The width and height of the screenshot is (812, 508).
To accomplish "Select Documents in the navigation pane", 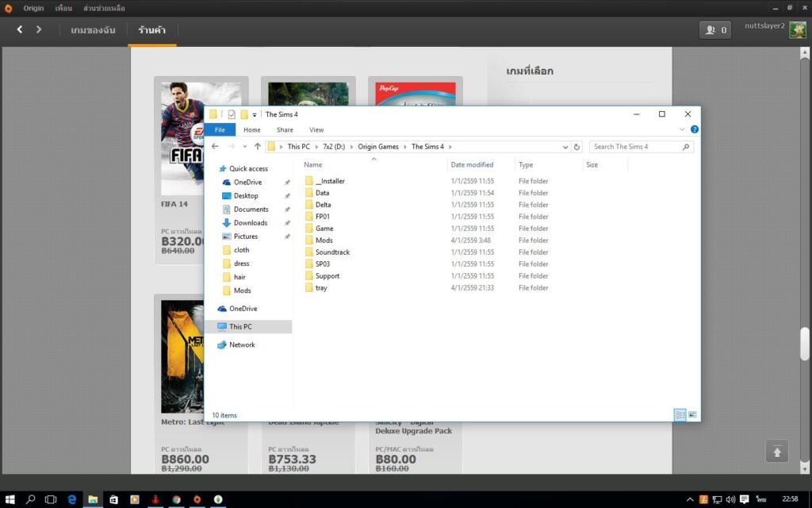I will pyautogui.click(x=251, y=209).
